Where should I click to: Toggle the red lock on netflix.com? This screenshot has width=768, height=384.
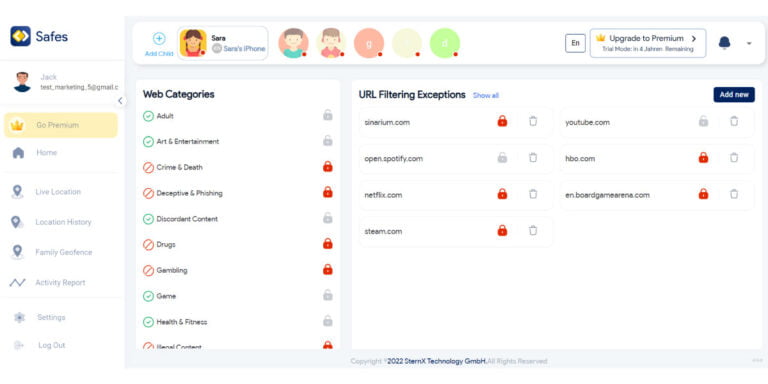coord(502,194)
